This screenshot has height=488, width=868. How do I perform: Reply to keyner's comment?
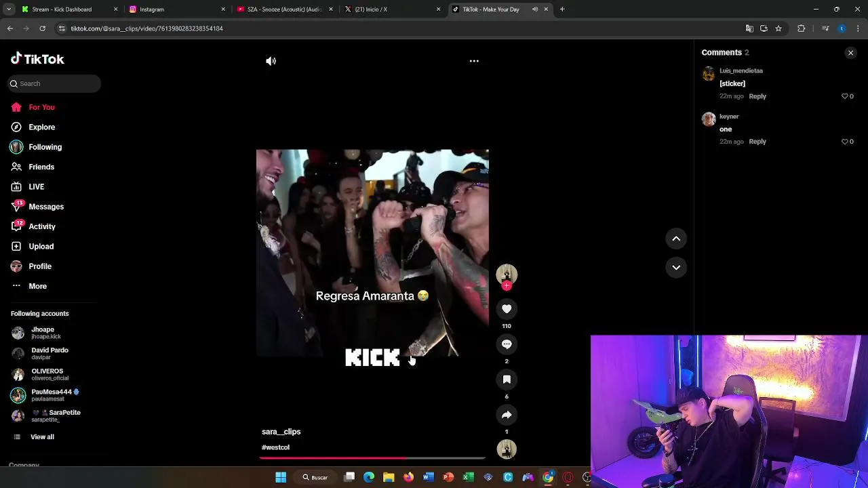click(757, 142)
